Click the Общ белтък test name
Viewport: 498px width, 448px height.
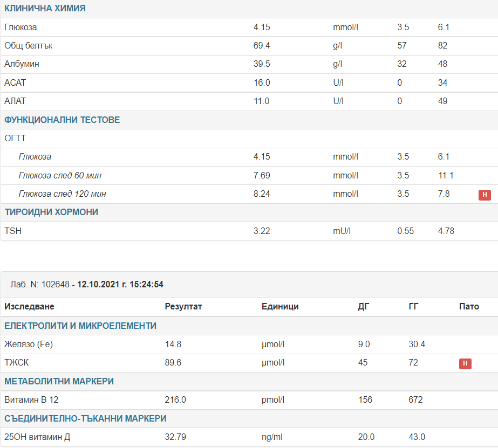tap(28, 46)
